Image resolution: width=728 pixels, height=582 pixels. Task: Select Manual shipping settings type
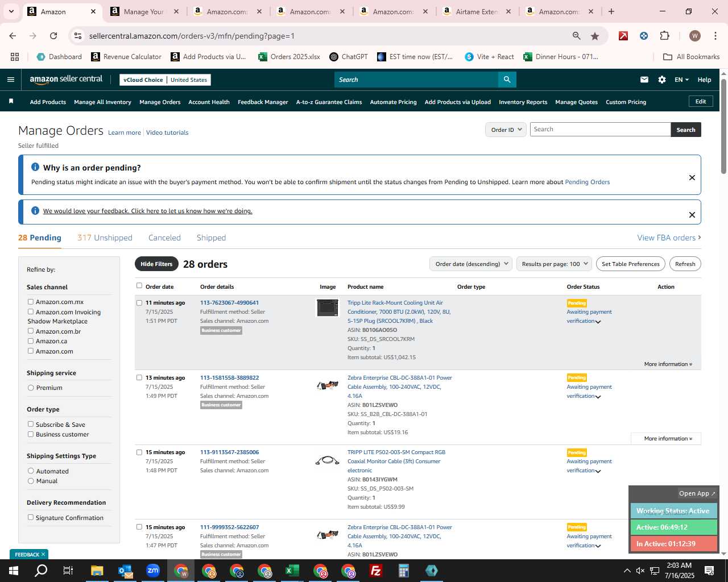pos(31,481)
